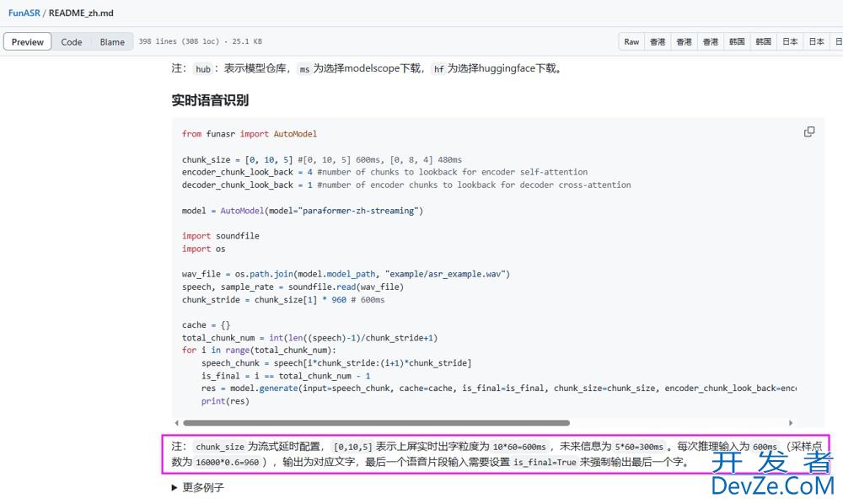Click the 'import os' code line
This screenshot has width=843, height=504.
pos(204,249)
